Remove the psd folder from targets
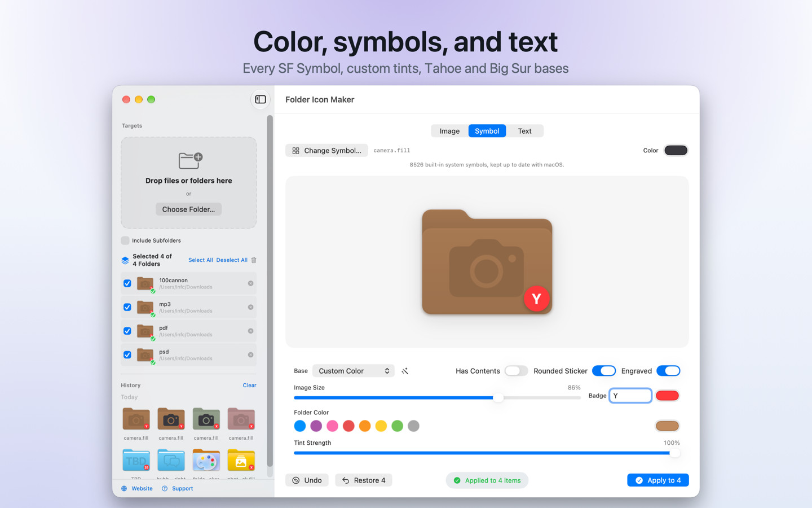 pos(250,354)
